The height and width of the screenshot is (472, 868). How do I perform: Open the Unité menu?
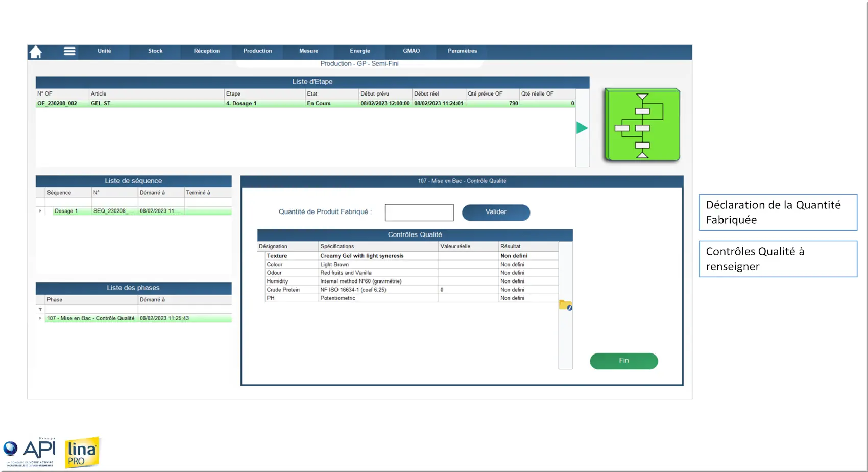104,51
